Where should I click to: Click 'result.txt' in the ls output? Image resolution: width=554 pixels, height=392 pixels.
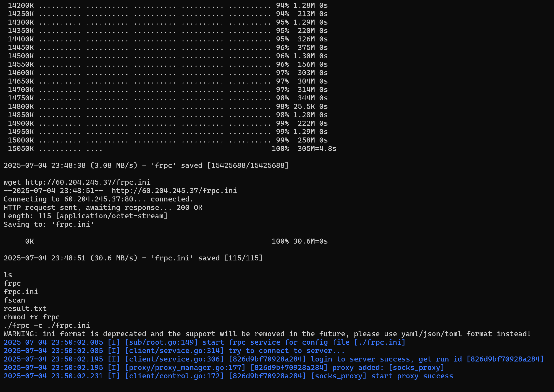click(25, 309)
